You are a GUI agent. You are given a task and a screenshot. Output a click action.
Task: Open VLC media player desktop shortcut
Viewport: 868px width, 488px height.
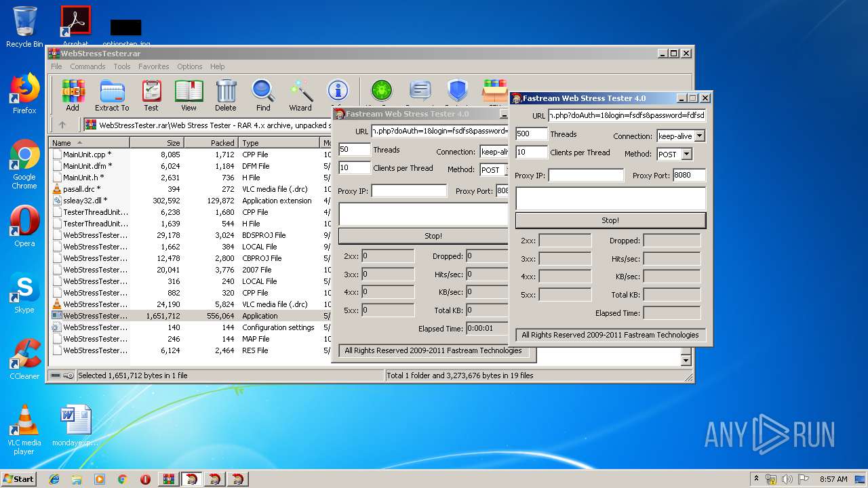(x=24, y=430)
